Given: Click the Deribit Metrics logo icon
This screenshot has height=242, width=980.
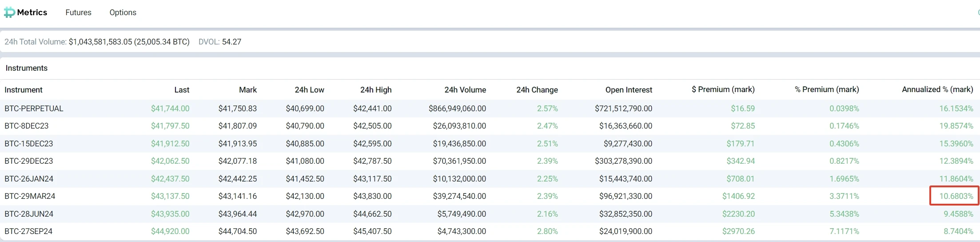Looking at the screenshot, I should 9,12.
